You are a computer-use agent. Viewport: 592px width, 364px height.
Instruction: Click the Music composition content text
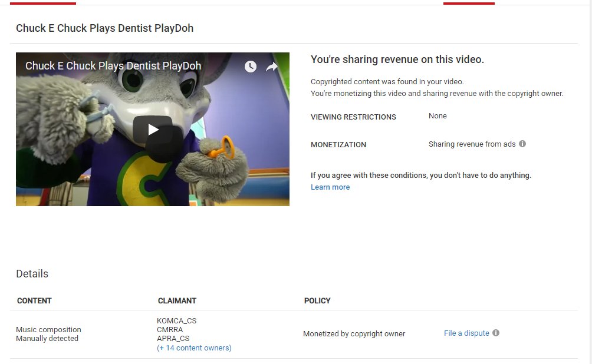click(48, 330)
